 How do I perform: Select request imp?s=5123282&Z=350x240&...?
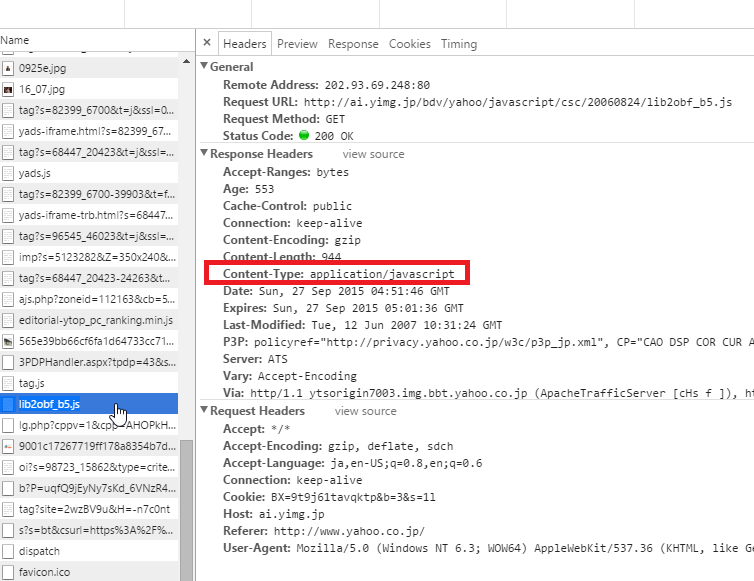(89, 257)
